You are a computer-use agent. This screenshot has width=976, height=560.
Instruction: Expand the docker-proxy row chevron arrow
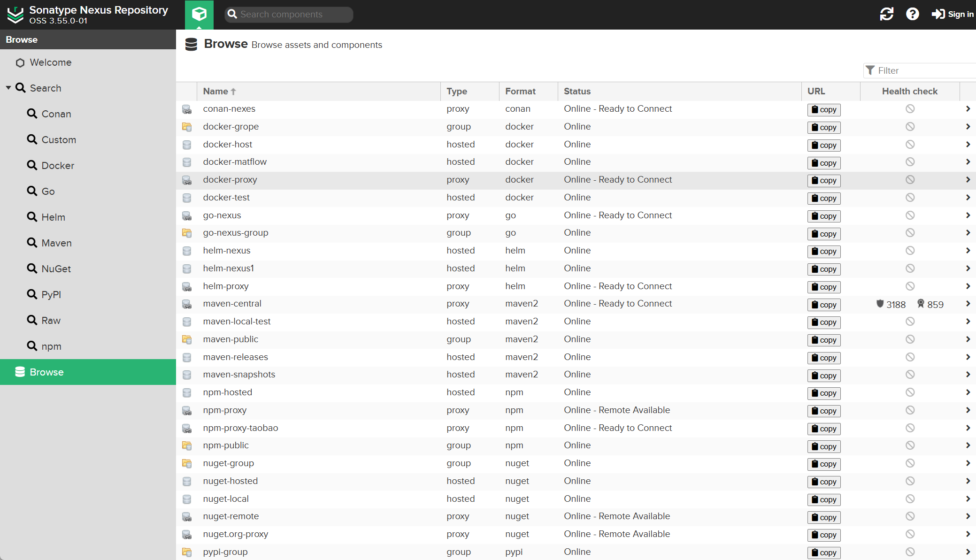coord(968,180)
